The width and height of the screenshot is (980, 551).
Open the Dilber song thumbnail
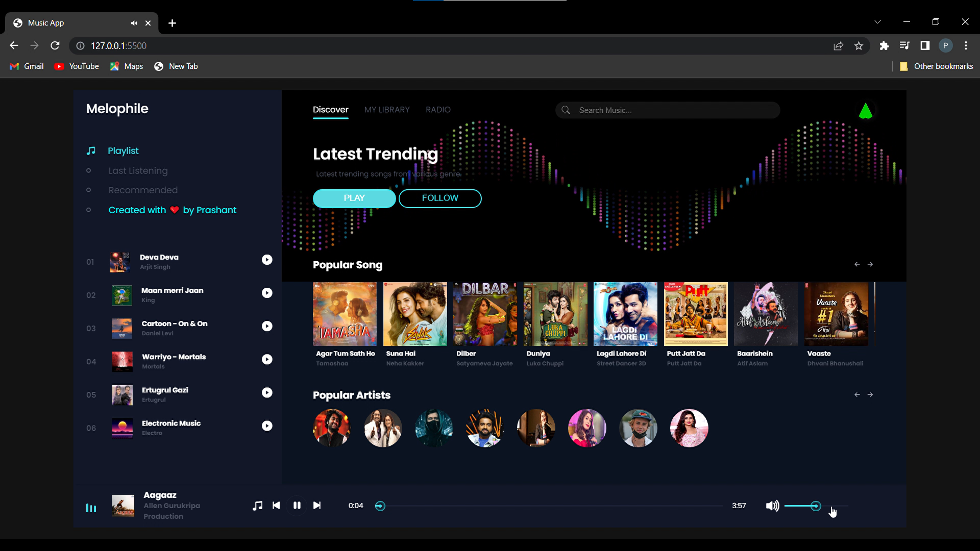tap(484, 314)
